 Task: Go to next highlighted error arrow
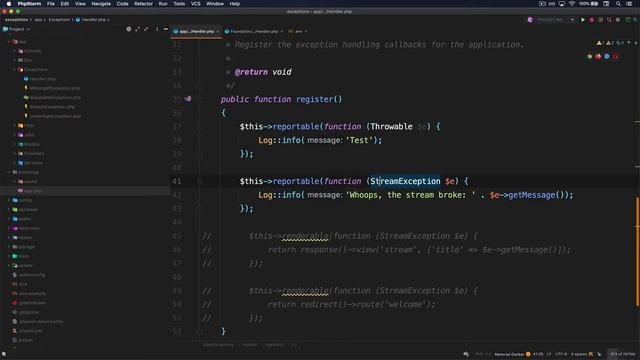636,43
